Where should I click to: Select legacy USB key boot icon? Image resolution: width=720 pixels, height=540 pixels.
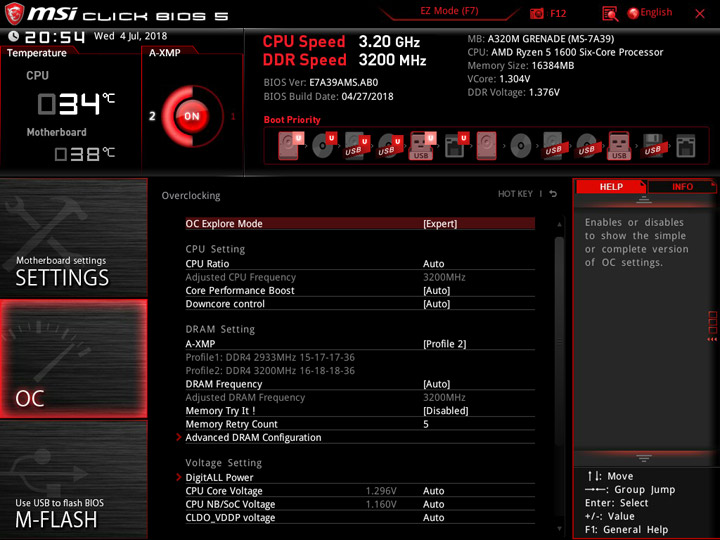619,146
